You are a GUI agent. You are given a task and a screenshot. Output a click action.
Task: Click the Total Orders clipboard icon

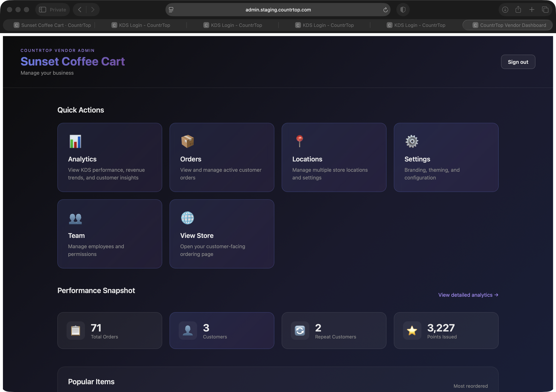coord(76,330)
